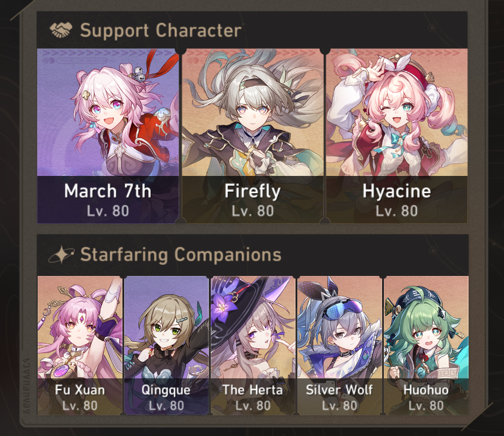Click the handshake Support Character icon
The width and height of the screenshot is (504, 436).
(61, 30)
